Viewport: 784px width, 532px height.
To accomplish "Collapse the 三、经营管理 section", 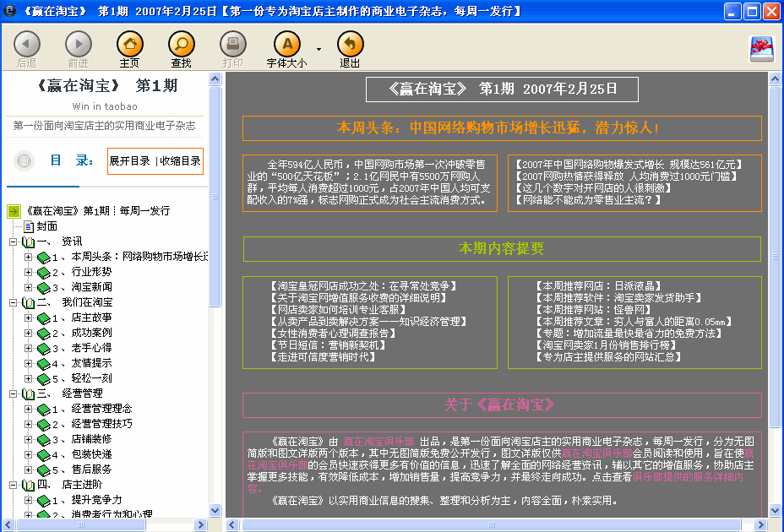I will coord(13,394).
